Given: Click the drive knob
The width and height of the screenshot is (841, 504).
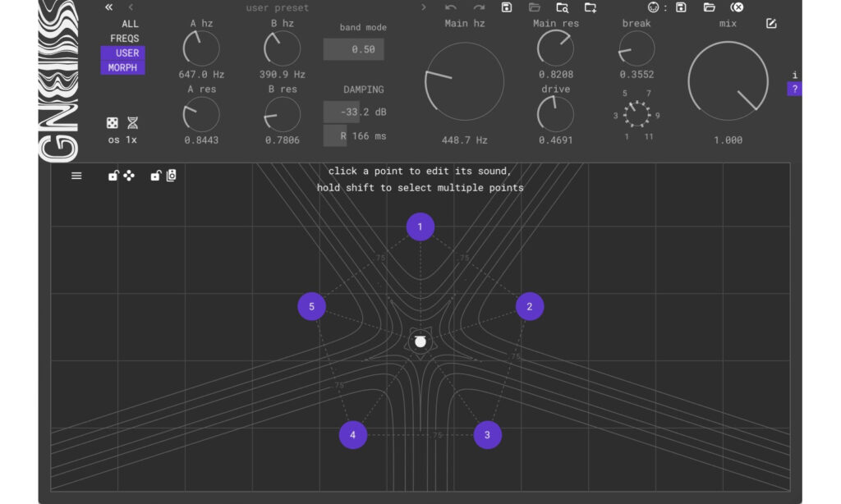Looking at the screenshot, I should [x=556, y=114].
